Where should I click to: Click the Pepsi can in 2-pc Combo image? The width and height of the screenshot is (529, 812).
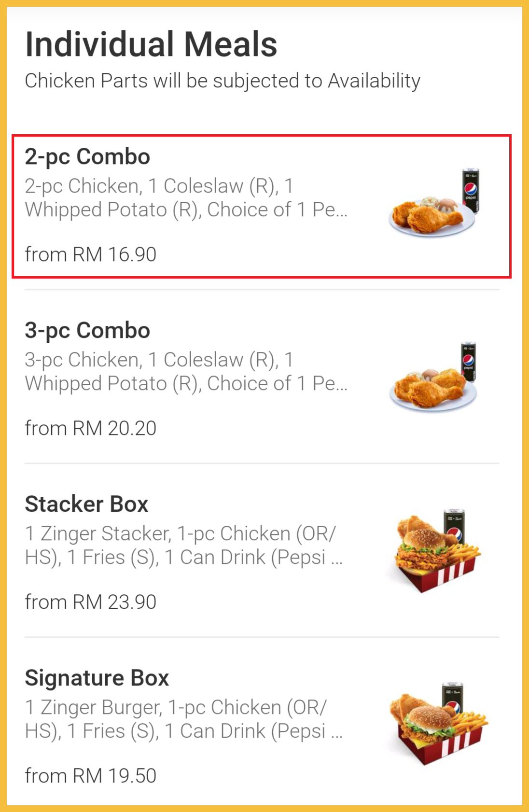pos(470,191)
